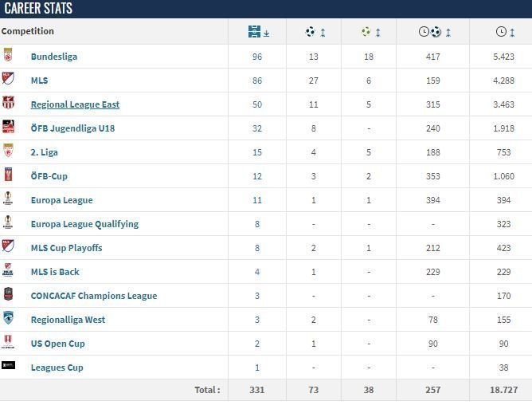The width and height of the screenshot is (532, 405).
Task: Click the Regionalliga West logo
Action: (8, 317)
